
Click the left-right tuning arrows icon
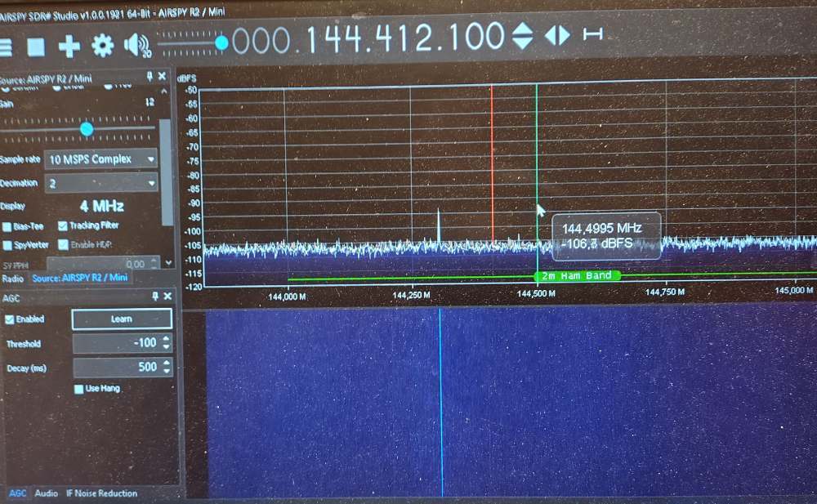pos(557,35)
